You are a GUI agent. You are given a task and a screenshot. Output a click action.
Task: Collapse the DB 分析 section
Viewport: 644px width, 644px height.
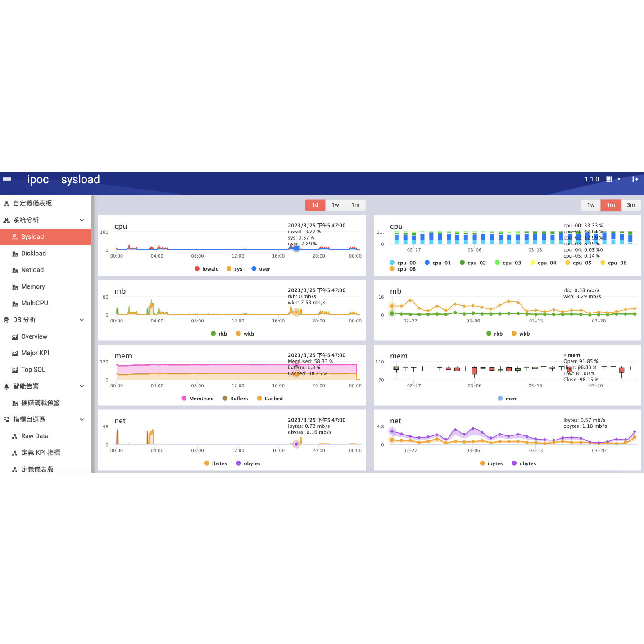click(82, 320)
